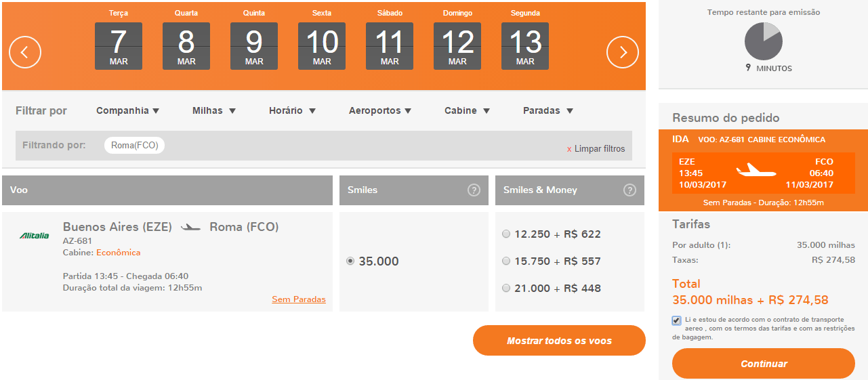Viewport: 868px width, 380px height.
Task: Click Mostrar todos os voos button
Action: tap(559, 341)
